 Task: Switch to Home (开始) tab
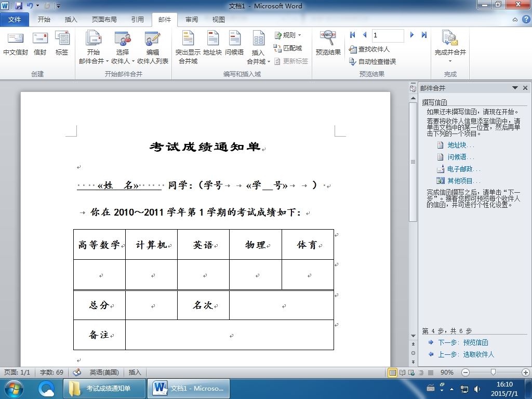point(44,20)
